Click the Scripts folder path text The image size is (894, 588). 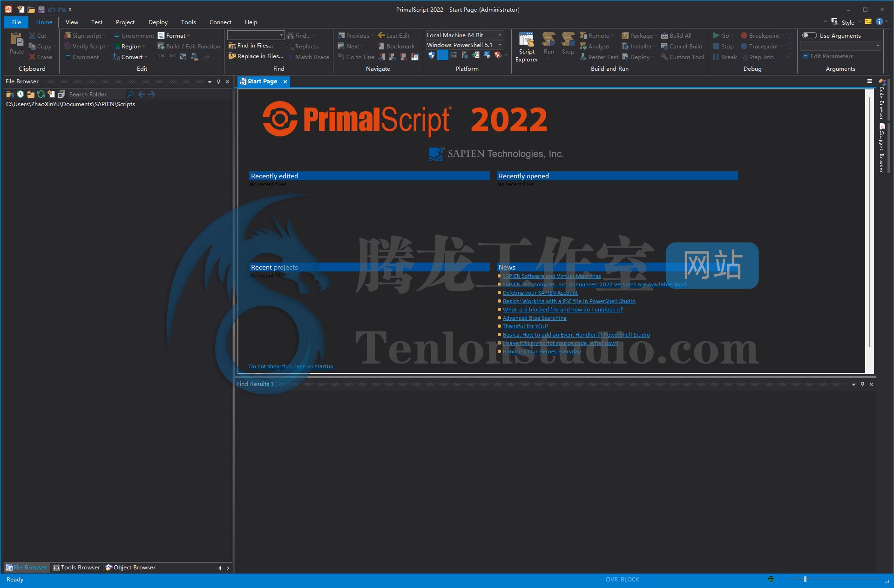point(70,104)
